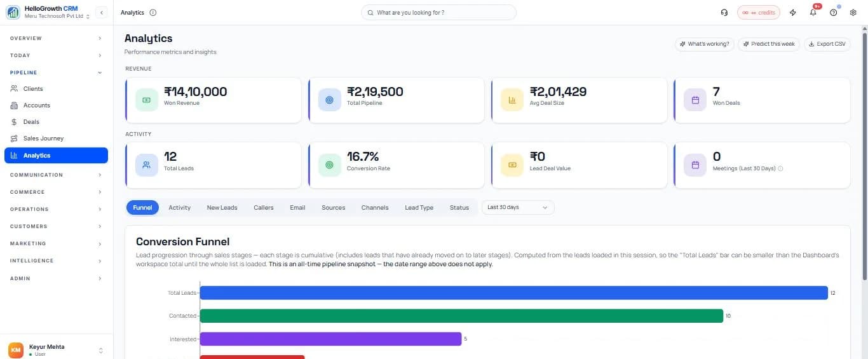Switch to the Callers tab
The image size is (868, 359).
(x=264, y=208)
